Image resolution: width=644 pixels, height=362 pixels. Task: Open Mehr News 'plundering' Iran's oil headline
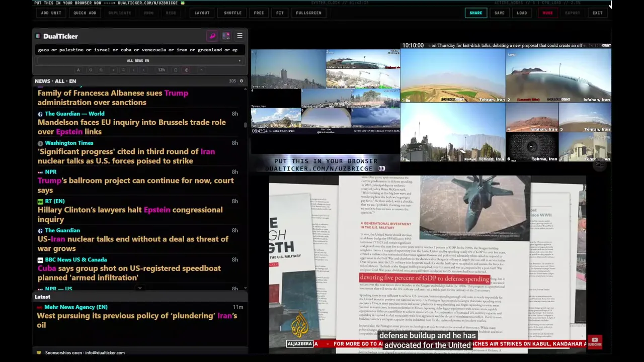point(137,320)
